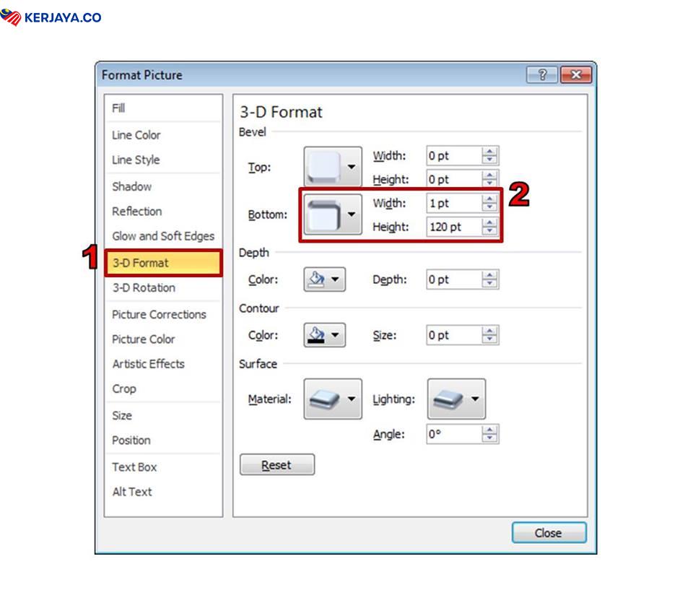Decrease Depth value with down arrow
This screenshot has width=693, height=616.
point(489,284)
